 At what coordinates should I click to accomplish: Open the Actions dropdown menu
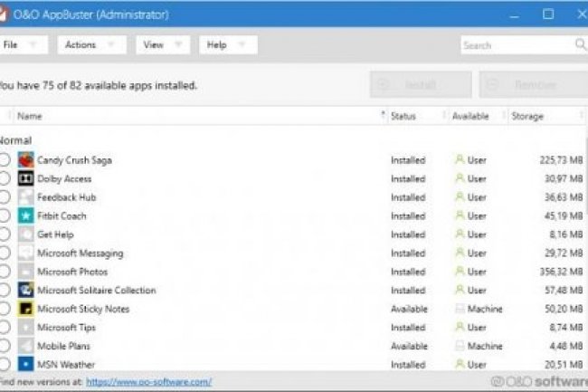(x=91, y=44)
